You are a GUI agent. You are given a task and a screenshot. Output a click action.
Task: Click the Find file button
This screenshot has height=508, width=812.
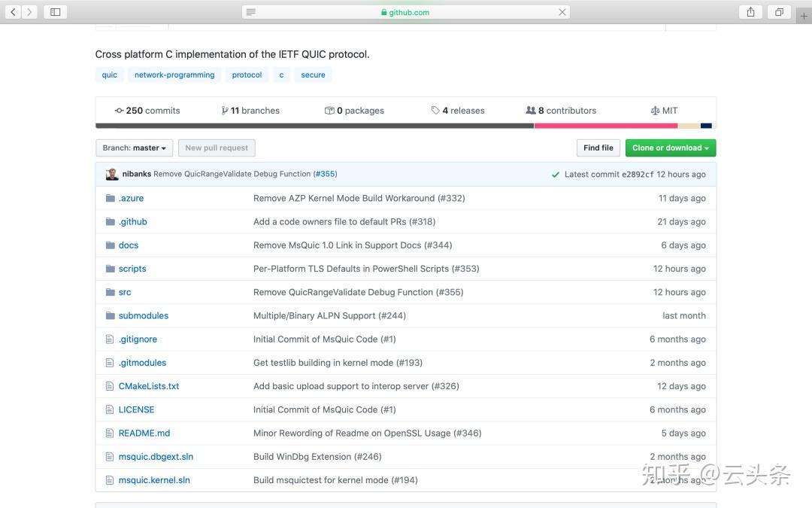(598, 148)
